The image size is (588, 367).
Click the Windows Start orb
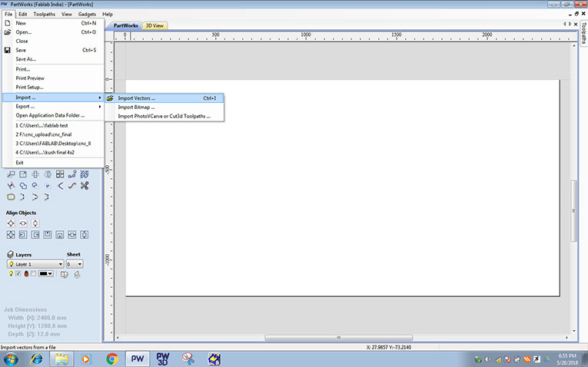coord(11,359)
